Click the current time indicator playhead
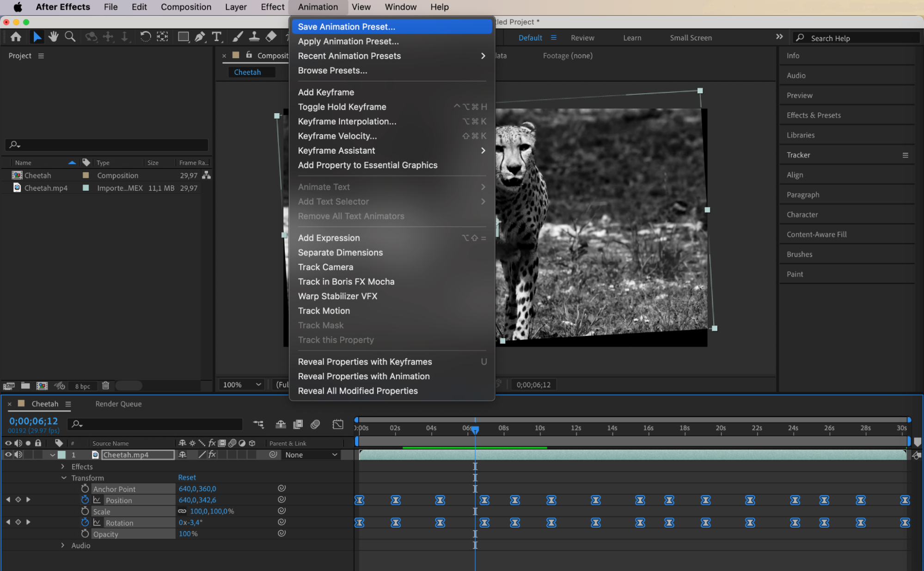 pos(475,430)
